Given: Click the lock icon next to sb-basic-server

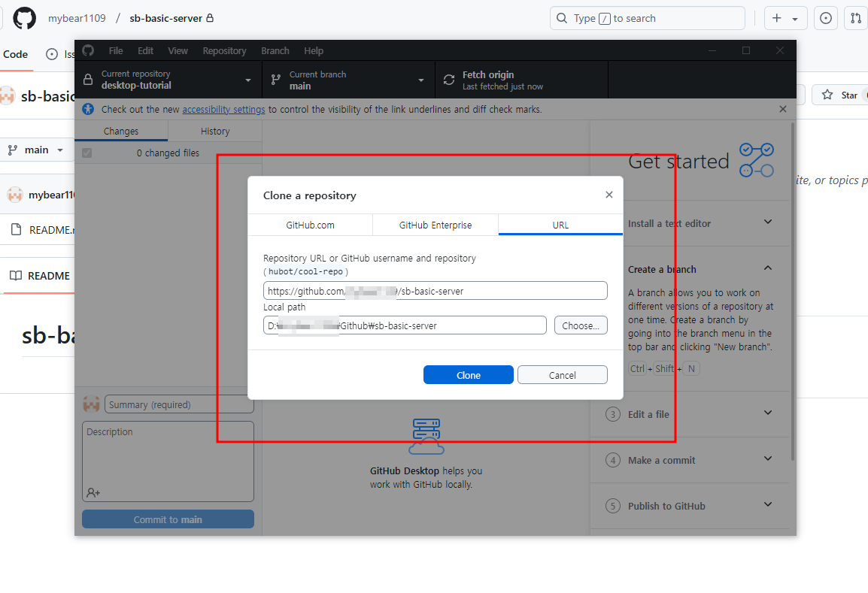Looking at the screenshot, I should click(210, 18).
